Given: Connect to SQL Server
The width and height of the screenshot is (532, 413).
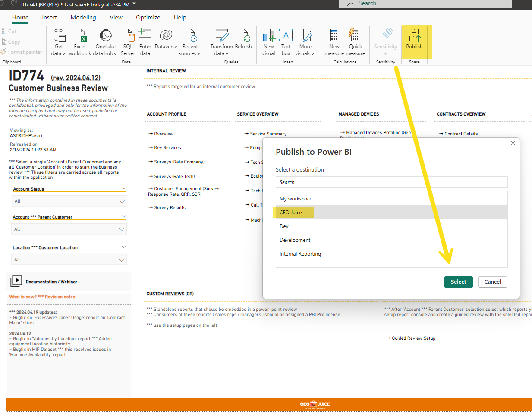Looking at the screenshot, I should [128, 42].
